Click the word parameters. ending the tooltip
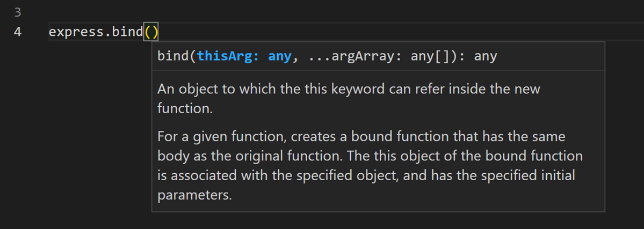644x229 pixels. coord(194,195)
